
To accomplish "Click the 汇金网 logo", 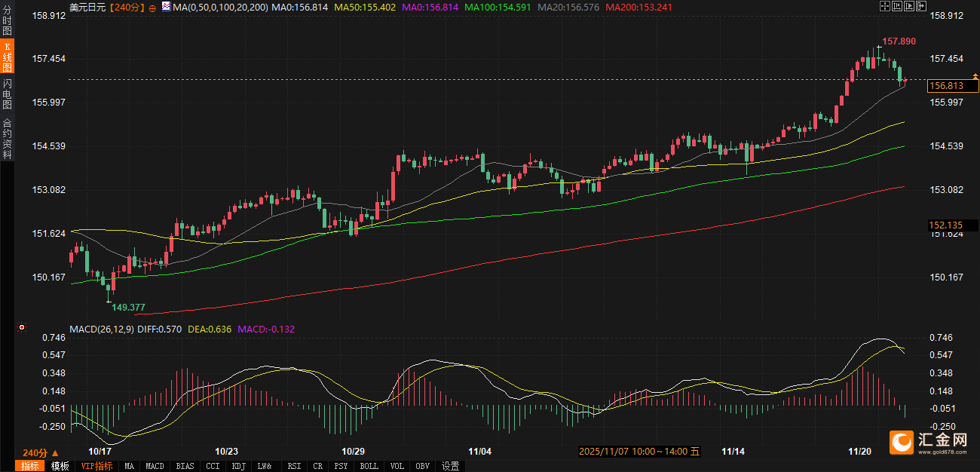I will [929, 441].
